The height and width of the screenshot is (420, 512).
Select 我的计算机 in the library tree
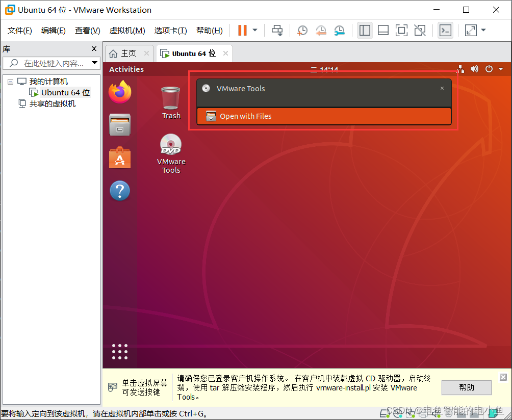(x=48, y=81)
